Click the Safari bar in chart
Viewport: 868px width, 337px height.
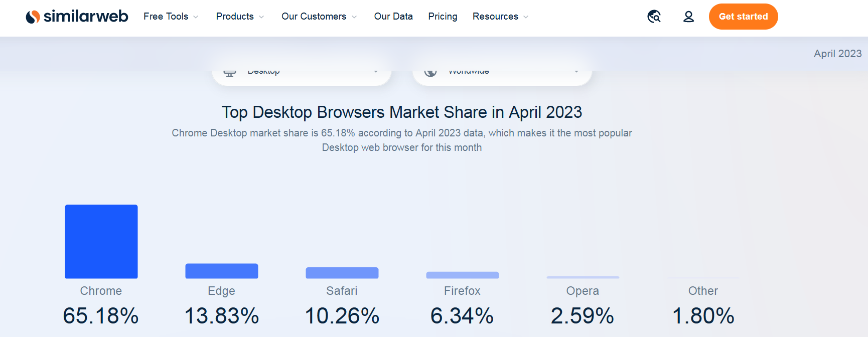(x=342, y=273)
